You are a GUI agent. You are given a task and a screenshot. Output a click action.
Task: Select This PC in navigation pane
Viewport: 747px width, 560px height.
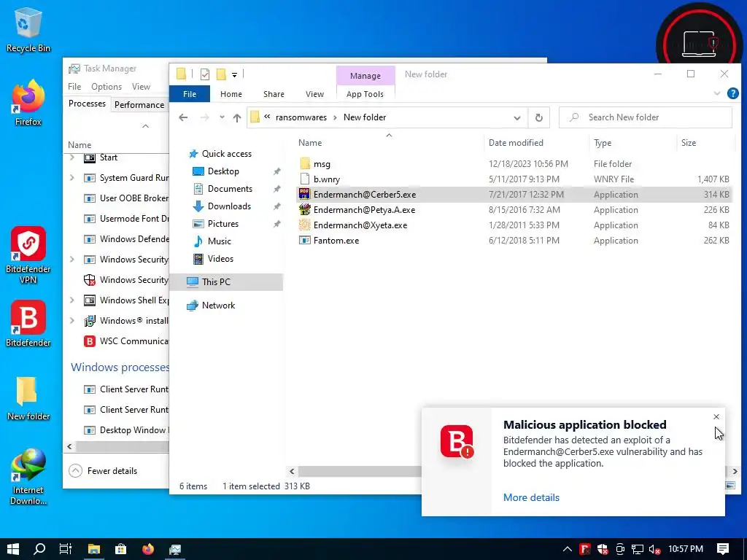pyautogui.click(x=227, y=282)
